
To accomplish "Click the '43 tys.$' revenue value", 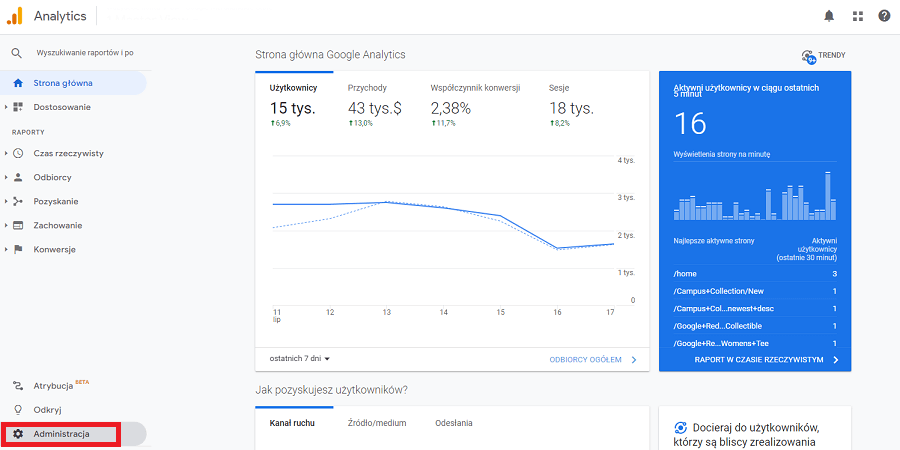I will pos(375,108).
